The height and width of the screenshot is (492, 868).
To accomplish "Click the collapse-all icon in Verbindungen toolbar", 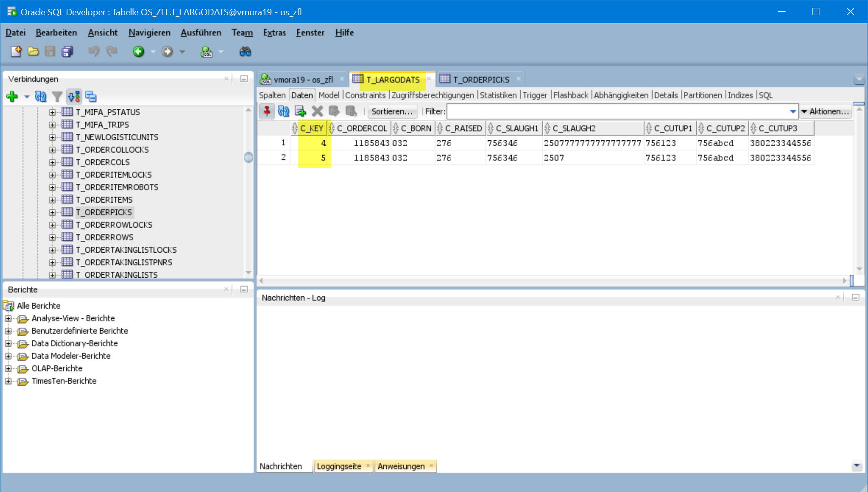I will 91,97.
